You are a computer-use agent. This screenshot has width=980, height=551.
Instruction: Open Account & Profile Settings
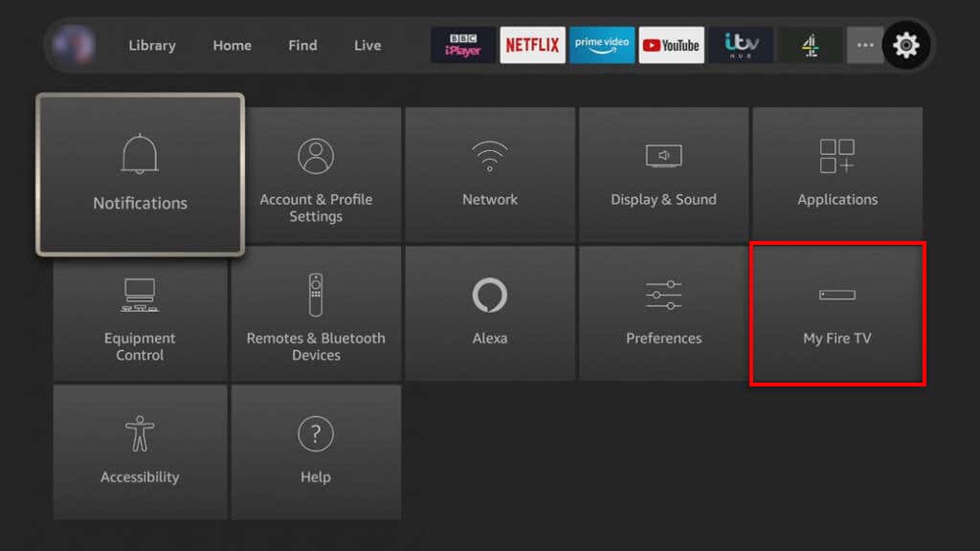316,175
